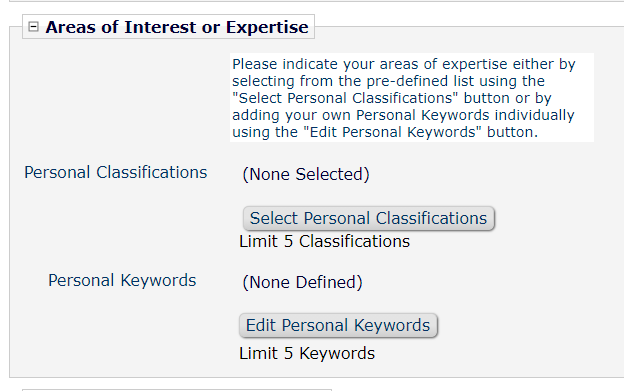Click the minus icon beside the section title

click(33, 27)
